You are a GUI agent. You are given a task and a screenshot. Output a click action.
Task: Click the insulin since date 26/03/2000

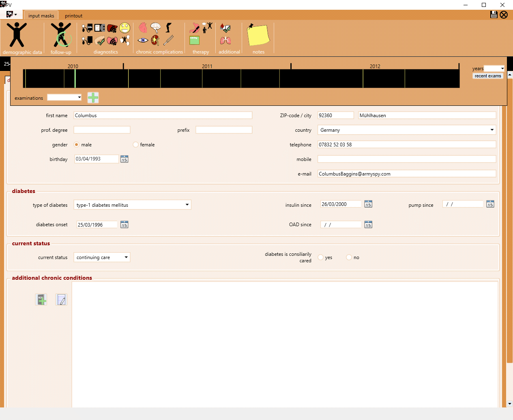[341, 204]
